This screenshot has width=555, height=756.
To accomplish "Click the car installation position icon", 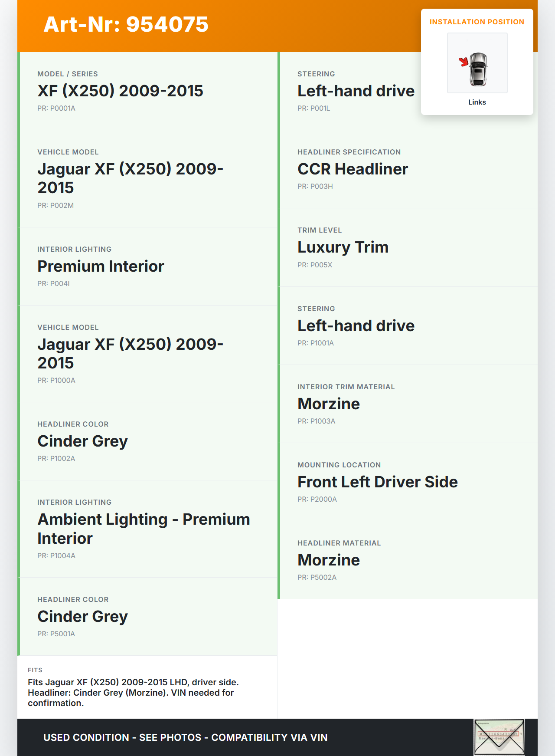I will point(477,63).
